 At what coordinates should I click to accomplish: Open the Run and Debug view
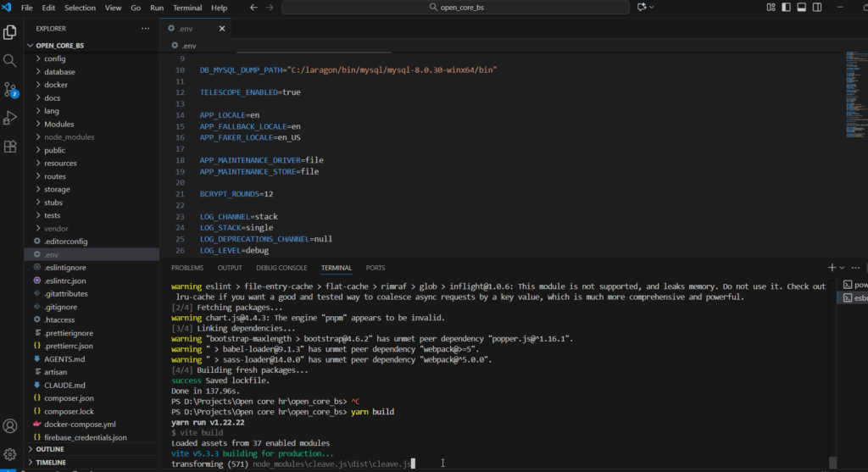tap(10, 117)
